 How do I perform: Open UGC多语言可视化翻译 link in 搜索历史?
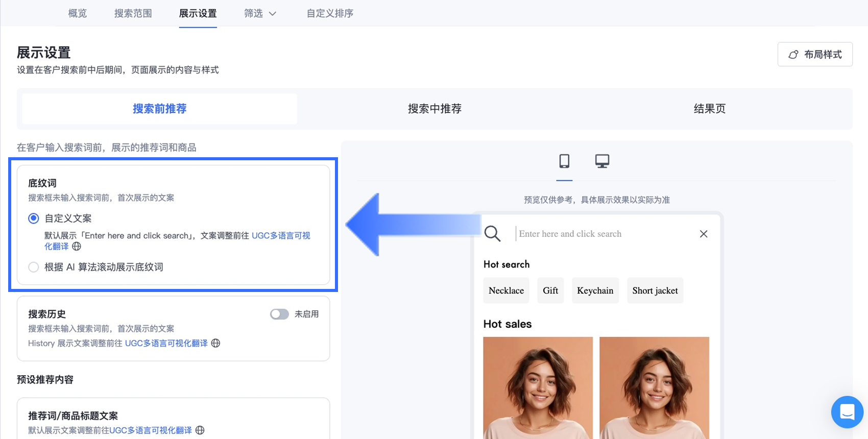click(x=166, y=343)
